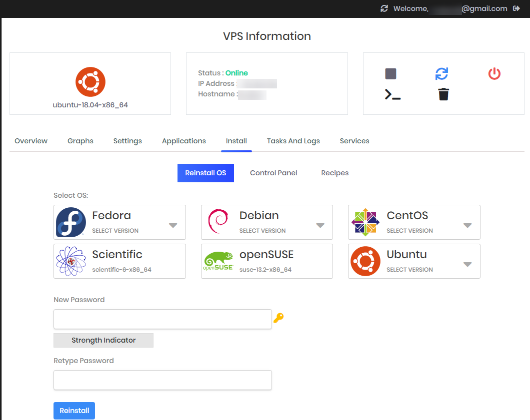Image resolution: width=530 pixels, height=420 pixels.
Task: Open the console terminal icon
Action: click(392, 94)
